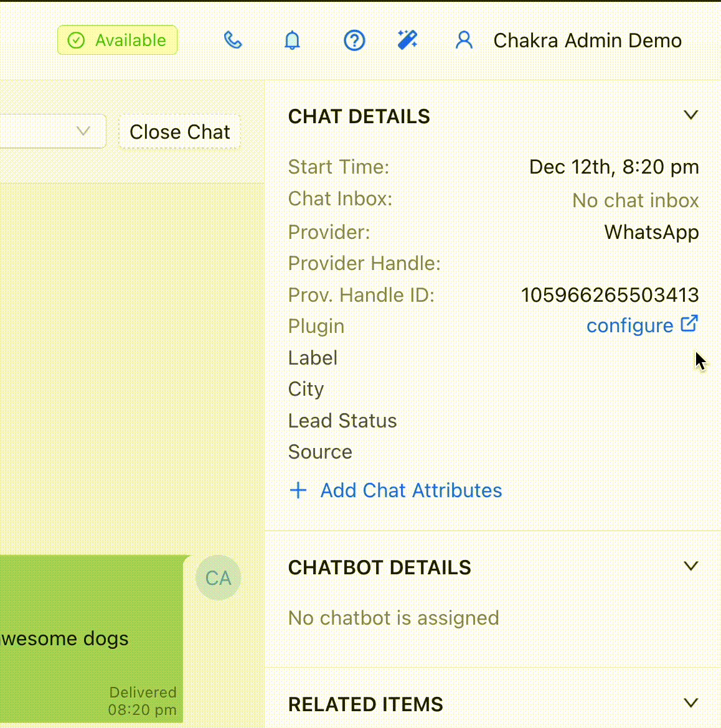Collapse the Chat Details section
The width and height of the screenshot is (721, 728).
coord(690,116)
